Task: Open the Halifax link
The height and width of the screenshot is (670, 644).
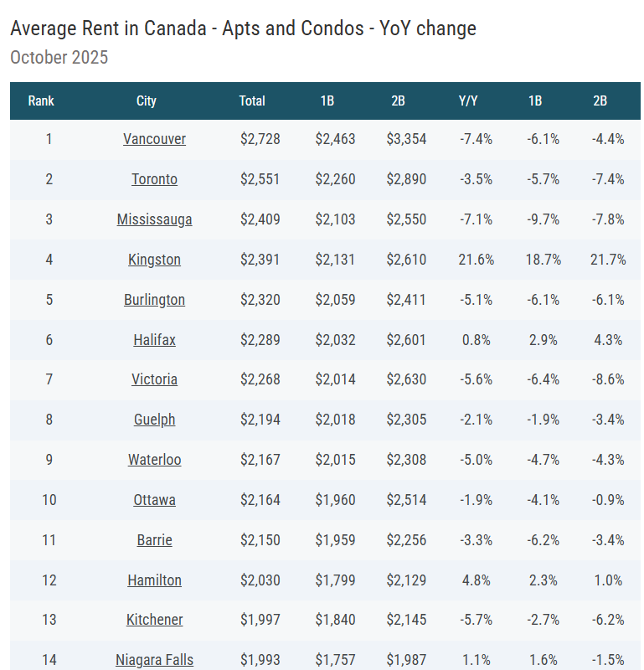Action: pyautogui.click(x=154, y=340)
